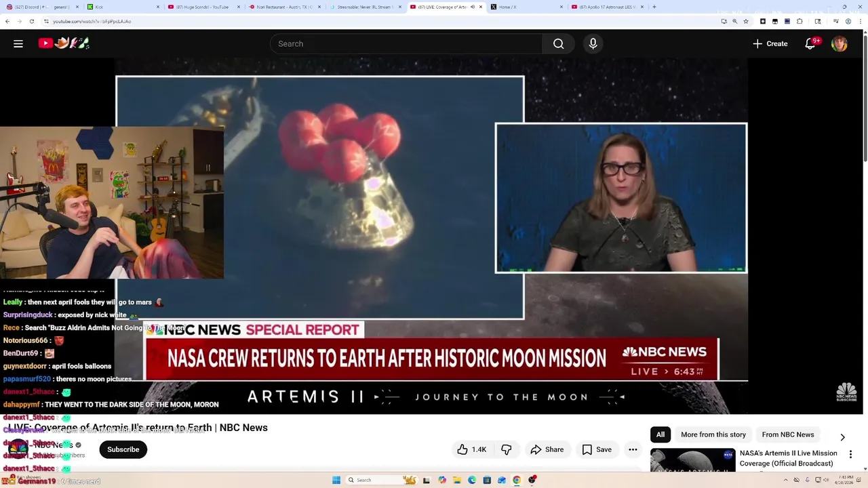
Task: Open options for NASA Artemis II Live Mission video
Action: 850,454
